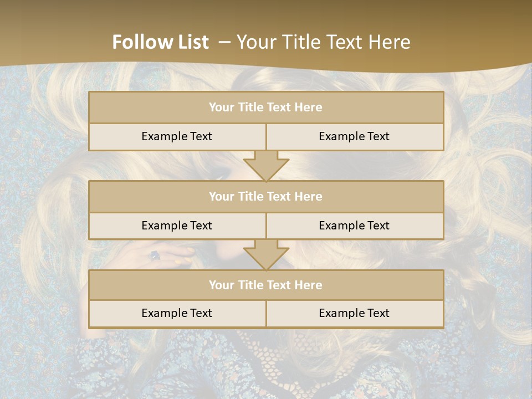Select right Example Text cell in middle block
The height and width of the screenshot is (399, 532).
(355, 226)
